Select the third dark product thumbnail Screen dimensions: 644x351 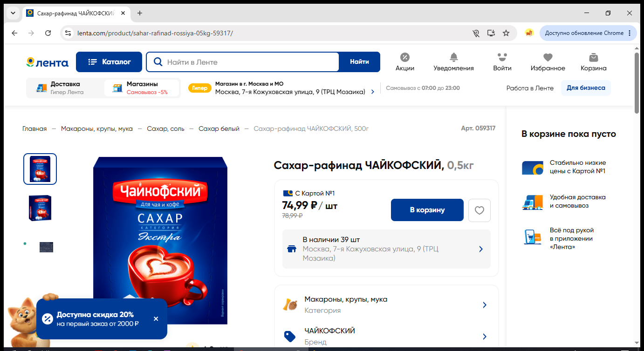46,247
